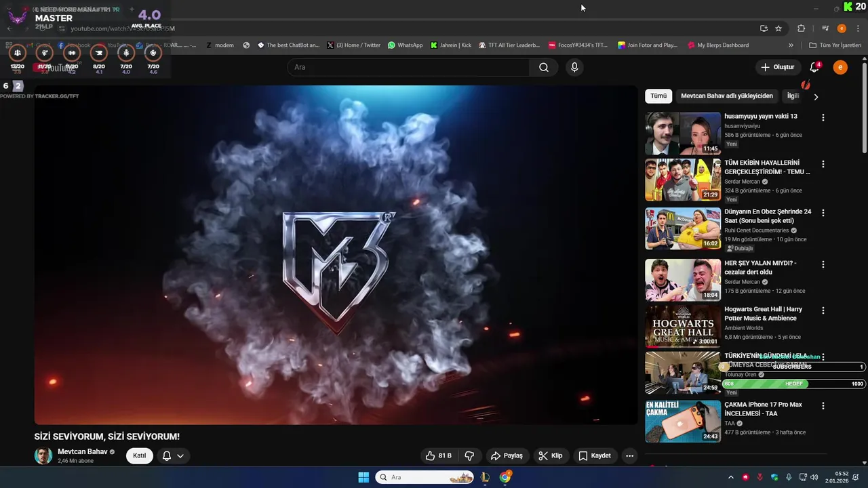Image resolution: width=868 pixels, height=488 pixels.
Task: Join channel via Katıl button
Action: [x=139, y=455]
